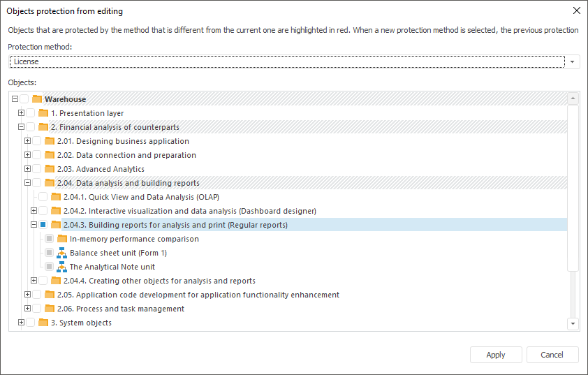Image resolution: width=588 pixels, height=375 pixels.
Task: Open the Protection method dropdown
Action: tap(573, 61)
